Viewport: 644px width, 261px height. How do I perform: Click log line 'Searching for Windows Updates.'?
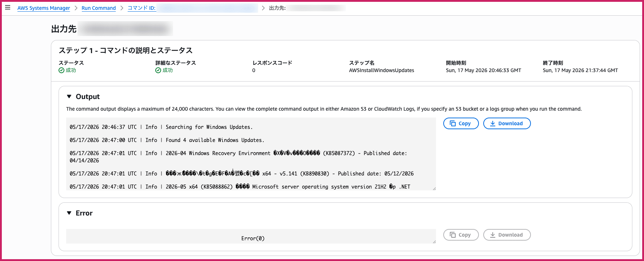[x=161, y=127]
